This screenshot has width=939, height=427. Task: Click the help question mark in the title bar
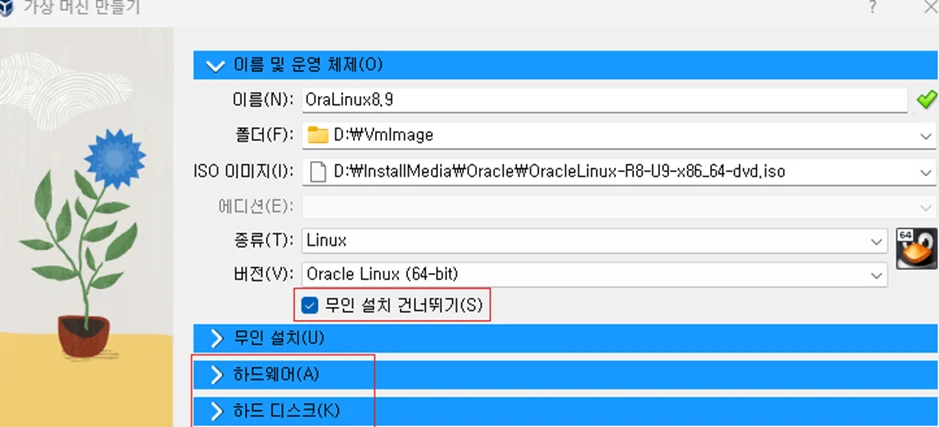click(x=874, y=7)
